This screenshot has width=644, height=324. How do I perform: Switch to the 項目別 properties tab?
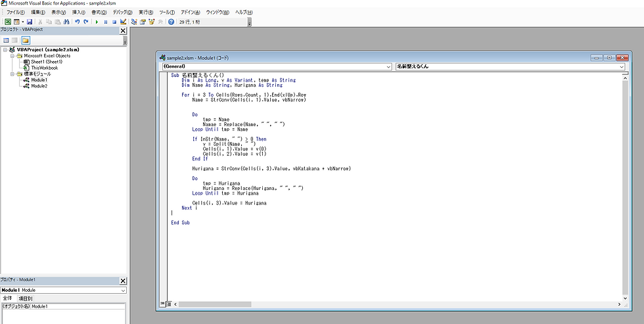[25, 298]
